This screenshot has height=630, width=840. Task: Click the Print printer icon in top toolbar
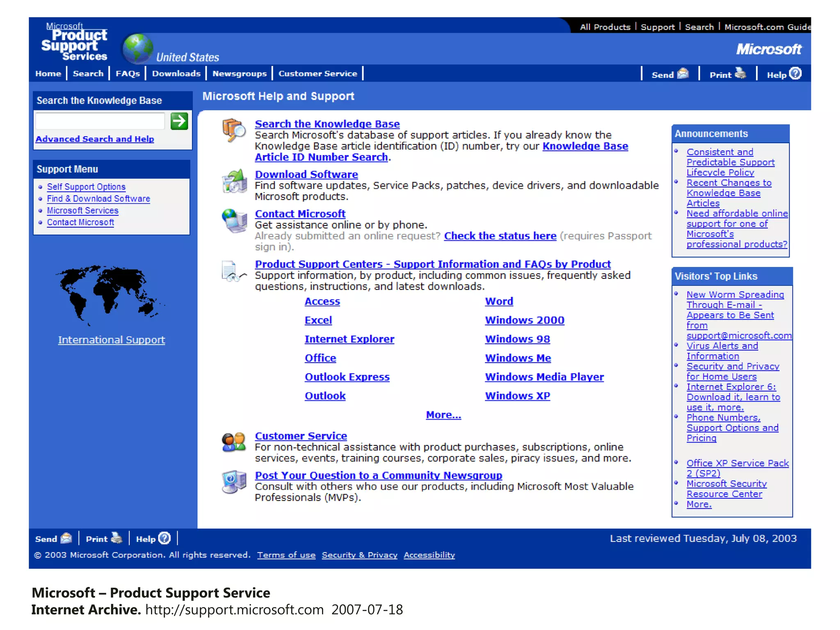tap(740, 73)
